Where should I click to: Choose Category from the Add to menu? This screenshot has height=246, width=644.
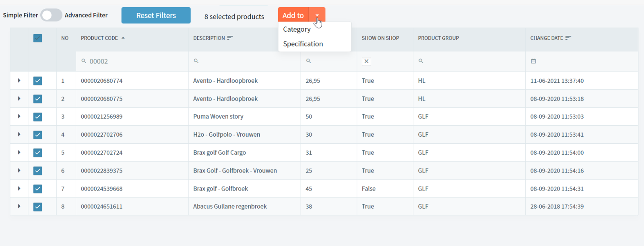pos(297,29)
